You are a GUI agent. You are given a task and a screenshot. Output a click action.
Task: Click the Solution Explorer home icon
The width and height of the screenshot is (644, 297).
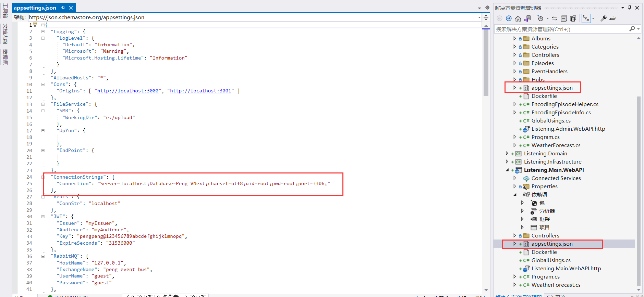[518, 18]
